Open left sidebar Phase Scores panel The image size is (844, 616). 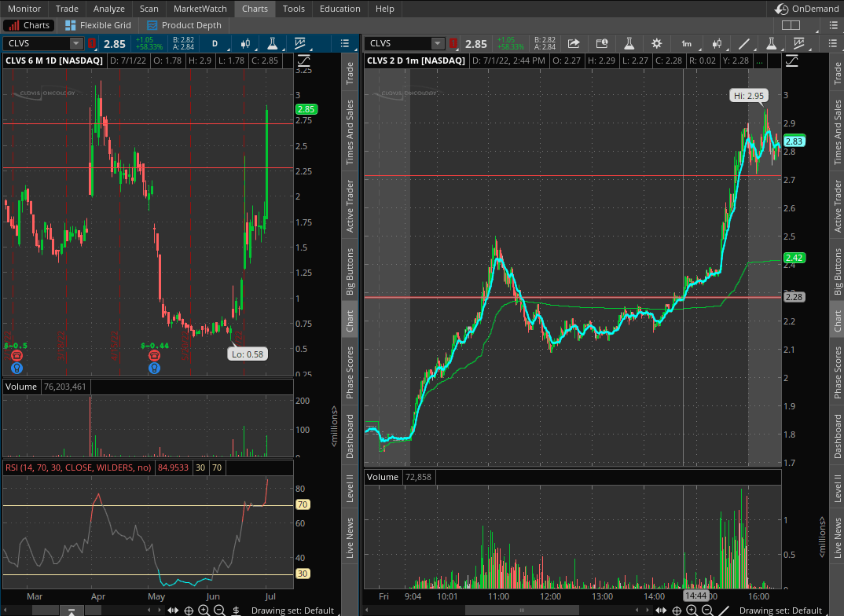click(x=350, y=372)
